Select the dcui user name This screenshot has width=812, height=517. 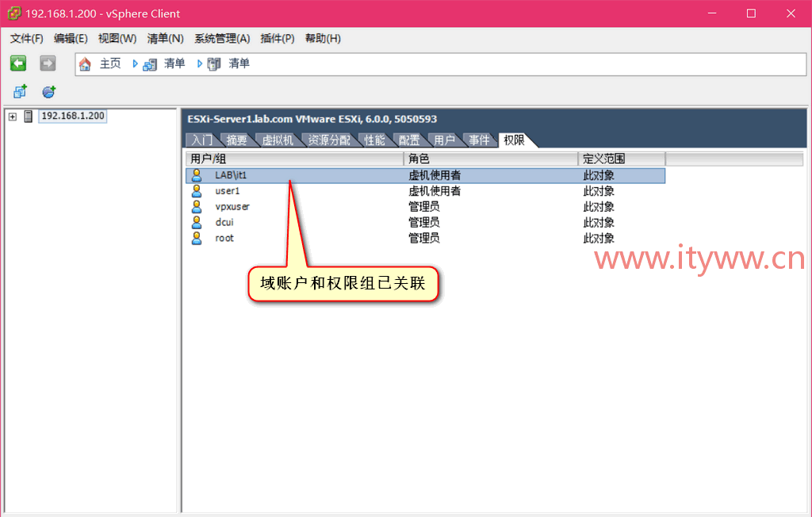[x=224, y=222]
